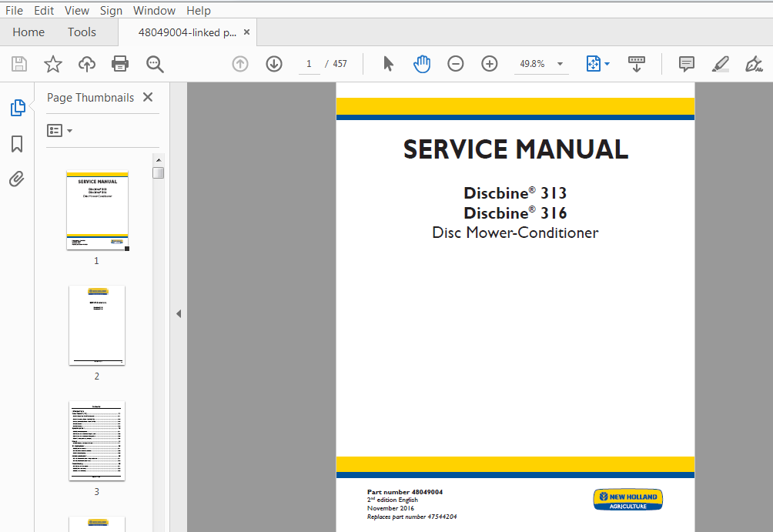Close the 48049004-linked document tab
The height and width of the screenshot is (532, 773).
[247, 32]
